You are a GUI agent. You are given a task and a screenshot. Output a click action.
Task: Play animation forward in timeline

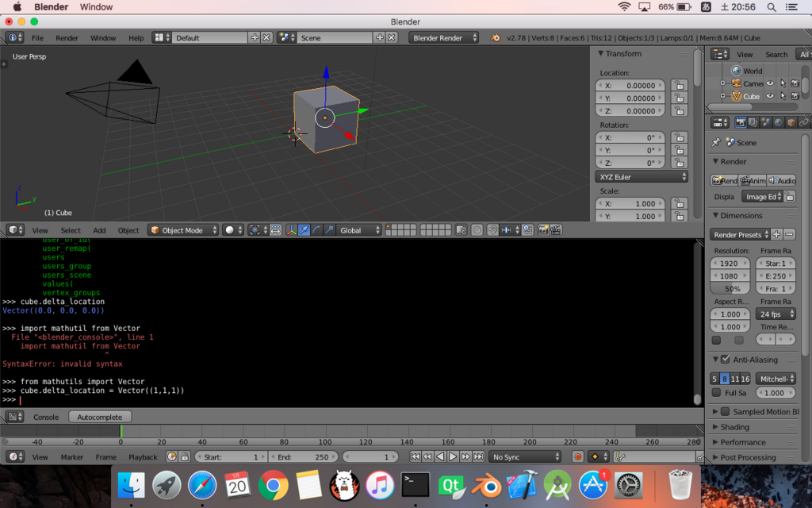point(453,456)
